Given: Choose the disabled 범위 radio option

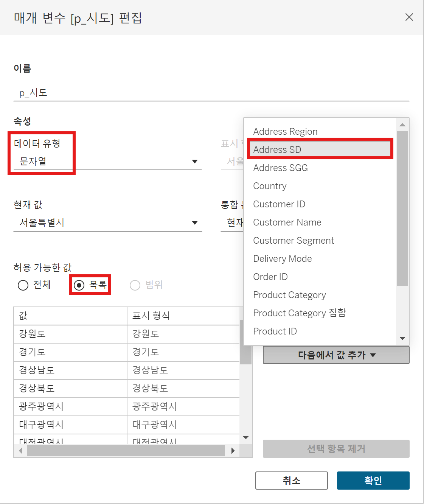Looking at the screenshot, I should (x=135, y=285).
